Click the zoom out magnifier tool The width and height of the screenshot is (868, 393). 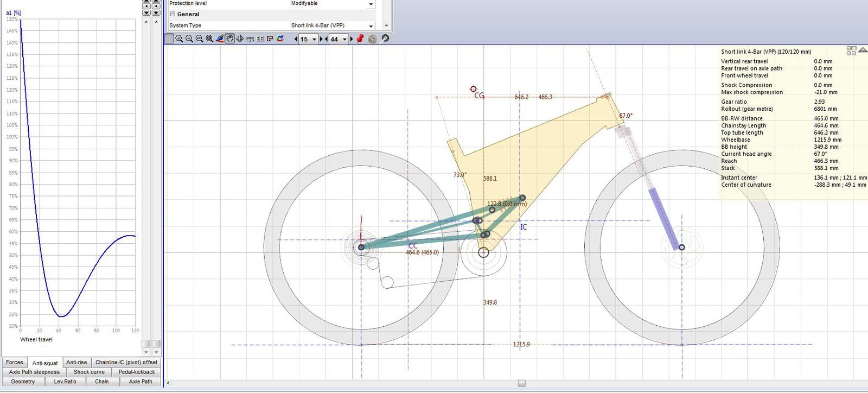(189, 39)
